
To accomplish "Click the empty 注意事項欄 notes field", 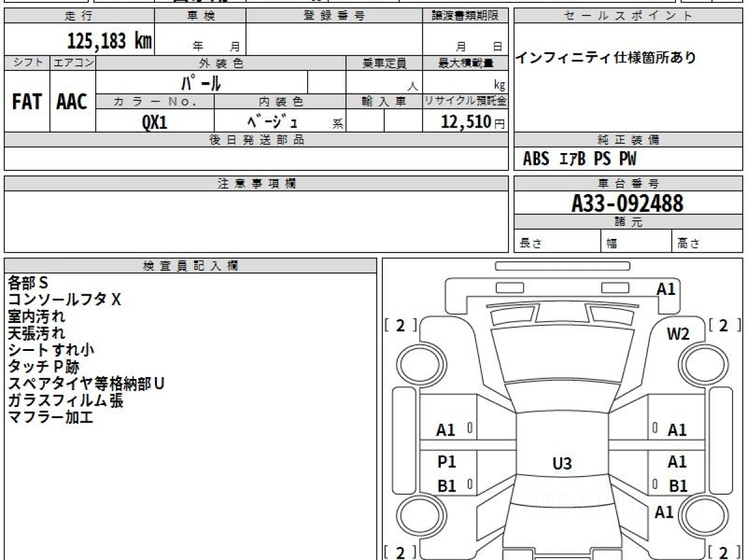I will 256,222.
